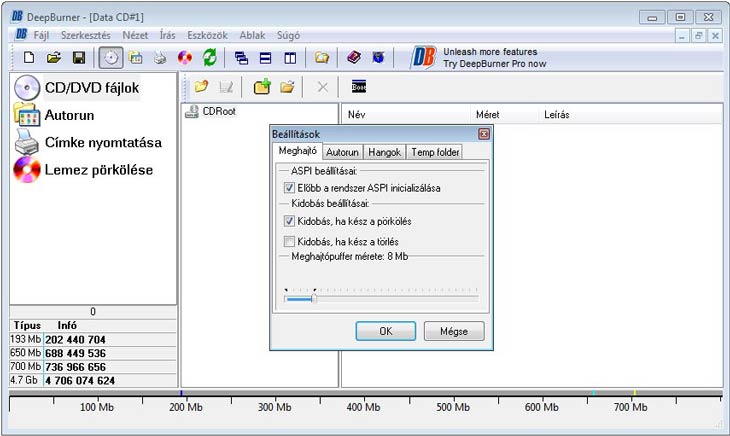Select CD/DVD fájlok in the sidebar
Viewport: 730px width, 436px height.
coord(92,88)
